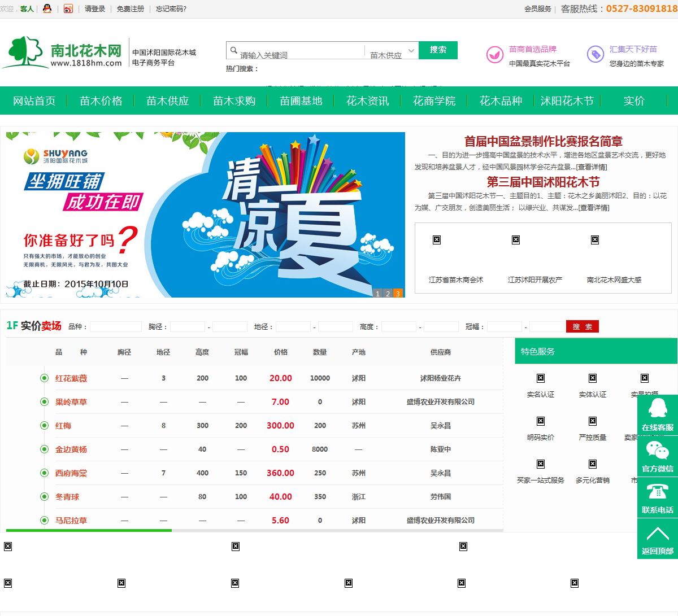
Task: Click the QQ penguin icon in top bar
Action: (x=47, y=8)
